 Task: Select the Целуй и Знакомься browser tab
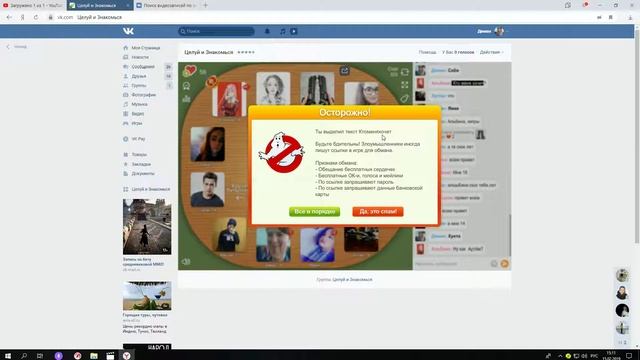100,5
